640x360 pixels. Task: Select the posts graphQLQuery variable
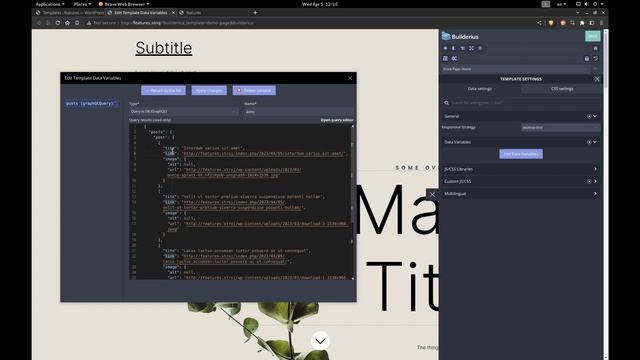[x=90, y=104]
